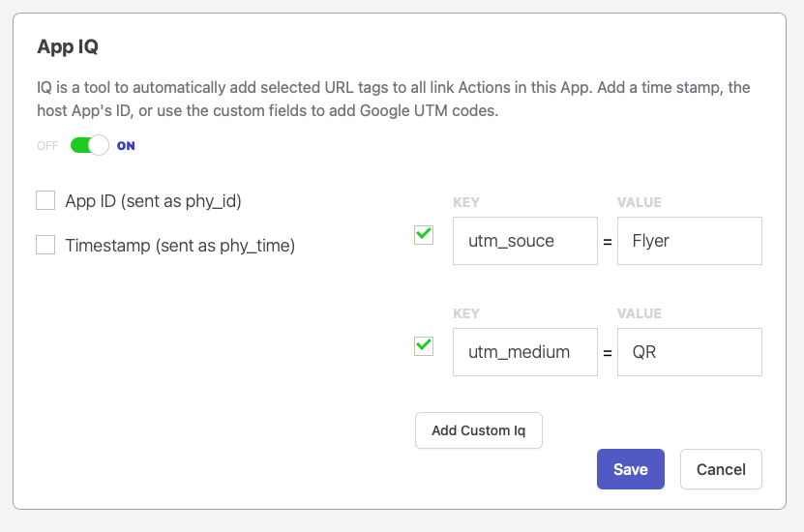This screenshot has width=804, height=532.
Task: Toggle the App IQ on/off switch
Action: (89, 146)
